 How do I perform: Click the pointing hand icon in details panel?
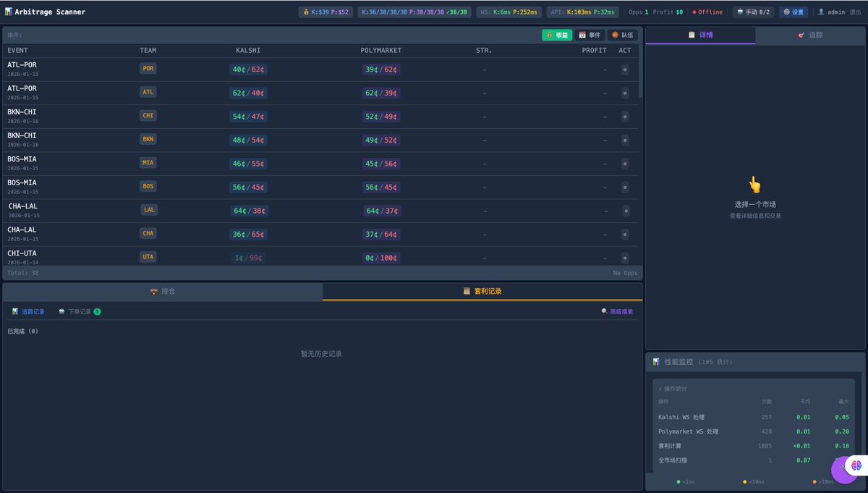pos(754,185)
